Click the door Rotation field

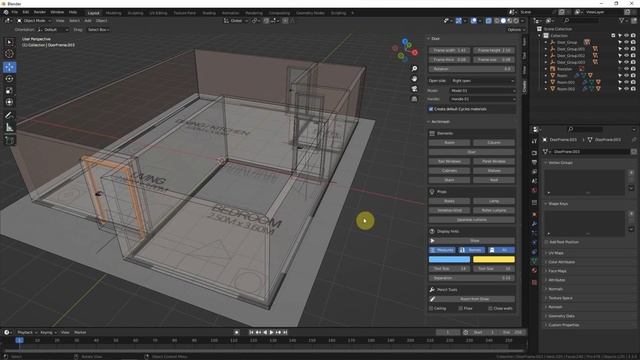coord(471,69)
